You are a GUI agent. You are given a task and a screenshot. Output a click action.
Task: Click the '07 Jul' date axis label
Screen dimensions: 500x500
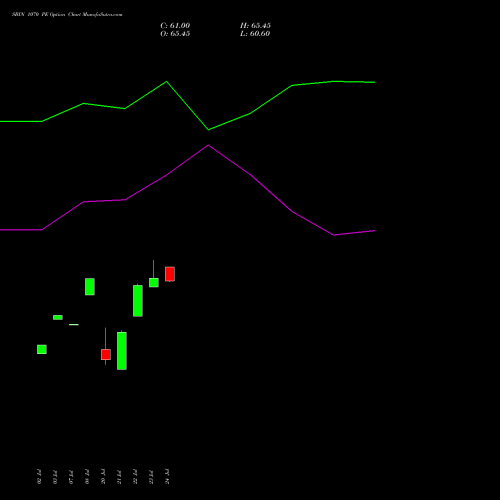pos(71,477)
